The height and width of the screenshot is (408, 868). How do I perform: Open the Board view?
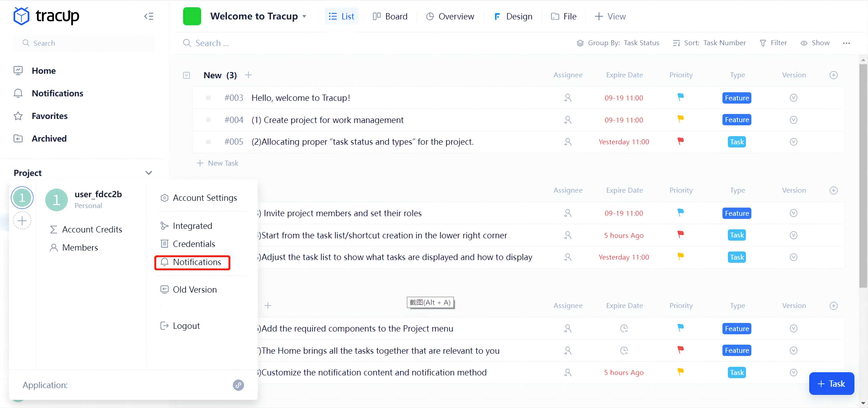pyautogui.click(x=390, y=16)
